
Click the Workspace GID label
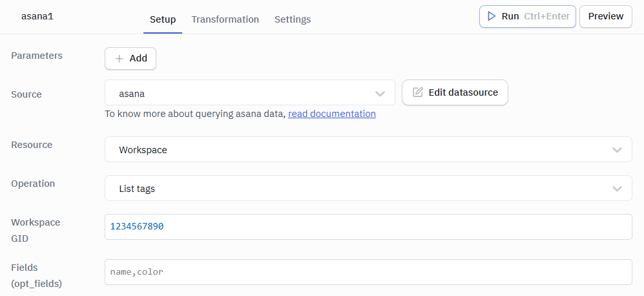click(36, 230)
